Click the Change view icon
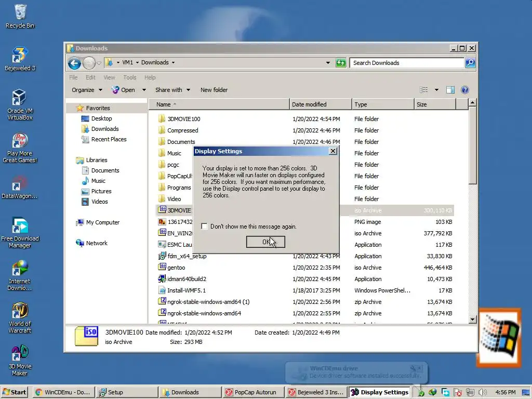Image resolution: width=532 pixels, height=399 pixels. tap(424, 90)
